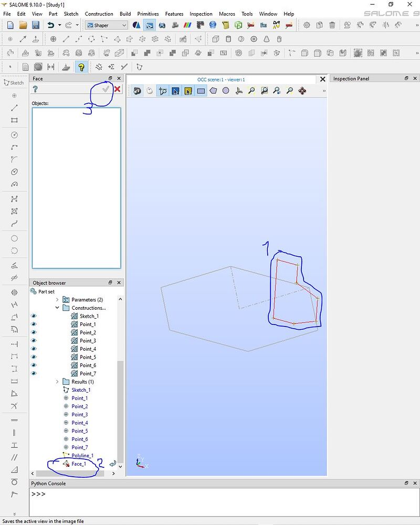Toggle the yellow selection cursor button
Image resolution: width=420 pixels, height=525 pixels.
point(188,91)
